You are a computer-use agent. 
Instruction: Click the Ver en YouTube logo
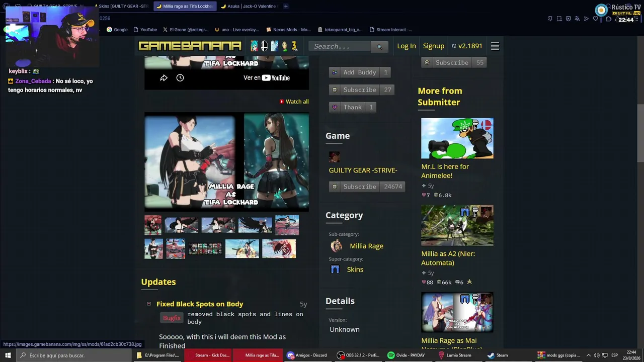tap(275, 78)
